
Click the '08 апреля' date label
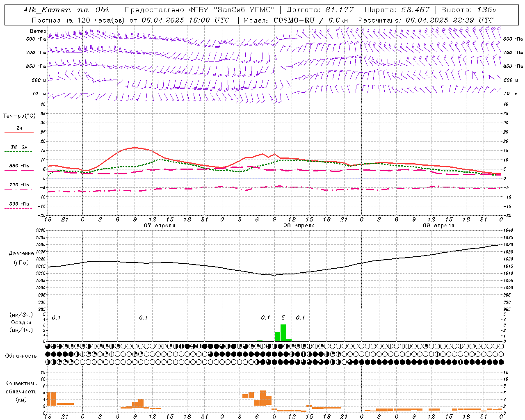click(x=299, y=225)
